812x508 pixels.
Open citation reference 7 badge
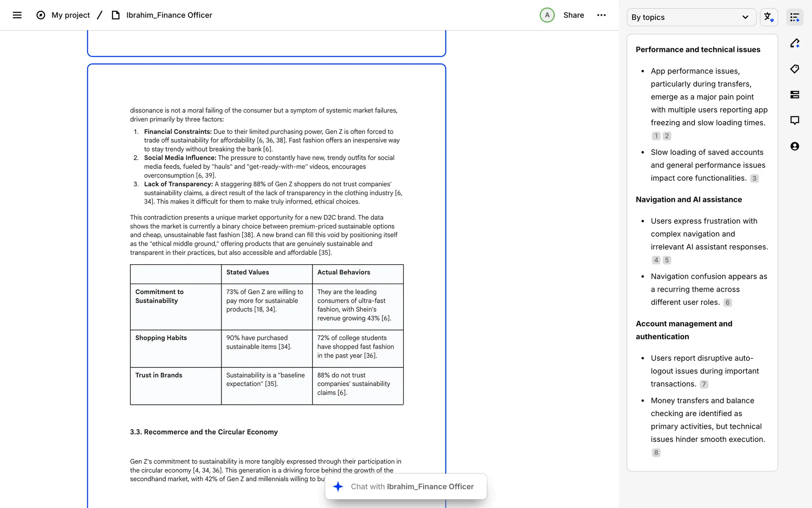(x=704, y=384)
